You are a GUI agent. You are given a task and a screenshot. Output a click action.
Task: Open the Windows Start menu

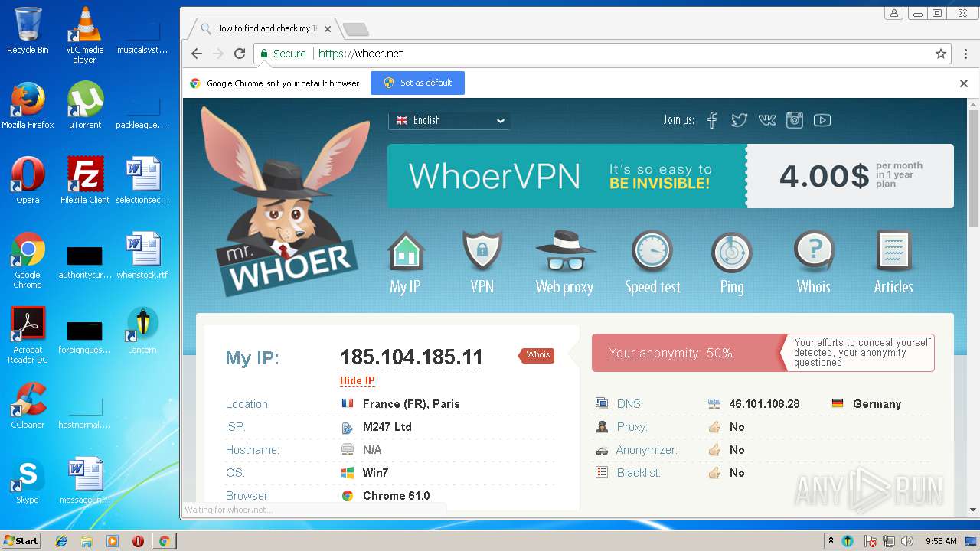tap(21, 541)
